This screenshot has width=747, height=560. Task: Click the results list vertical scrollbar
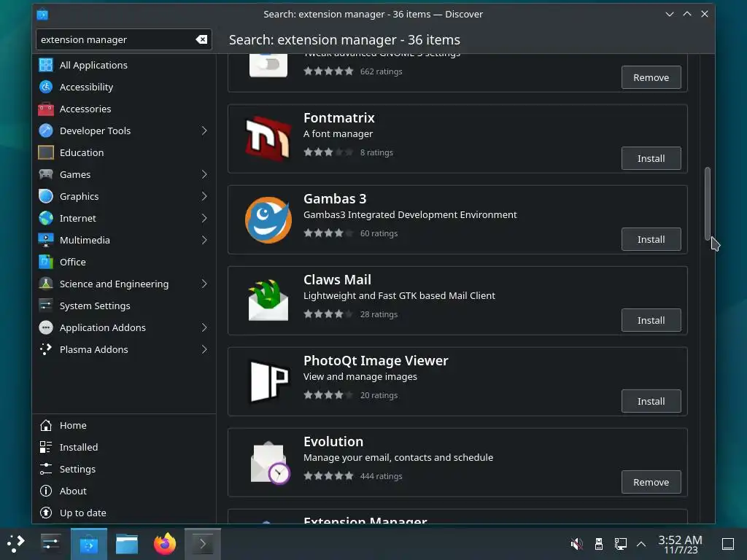[708, 204]
